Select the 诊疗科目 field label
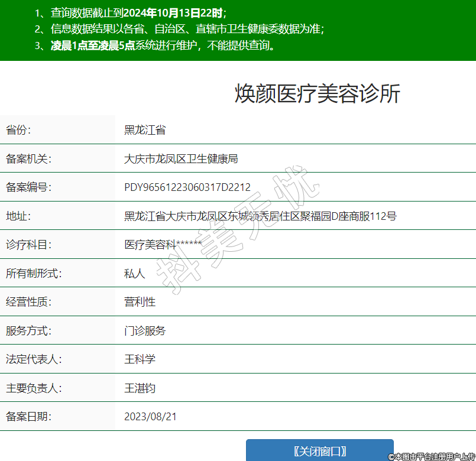This screenshot has width=476, height=461. (29, 245)
